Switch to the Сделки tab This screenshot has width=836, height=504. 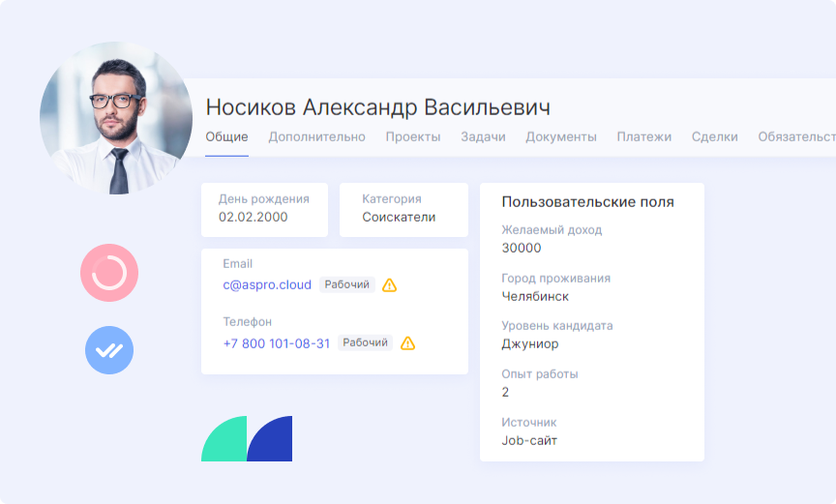click(x=715, y=137)
